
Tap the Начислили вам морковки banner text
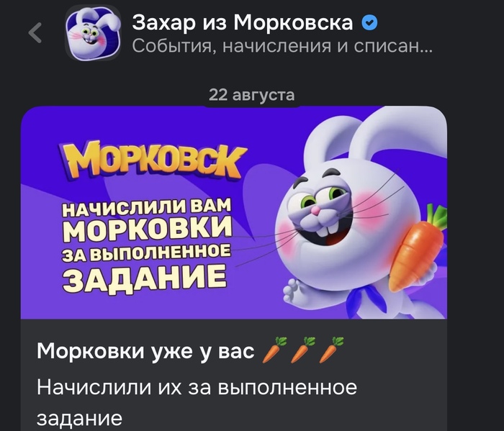[147, 245]
